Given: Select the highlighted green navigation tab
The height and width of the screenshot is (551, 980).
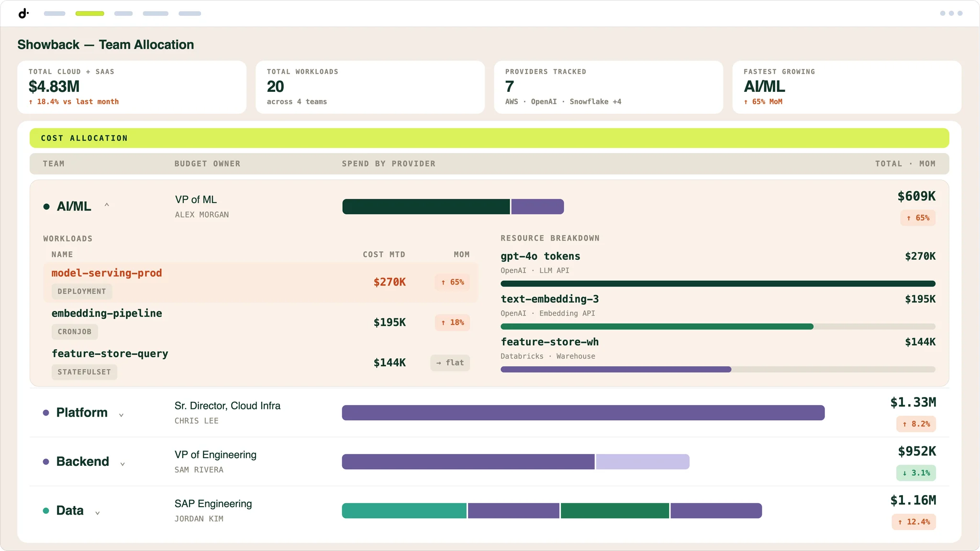Looking at the screenshot, I should tap(90, 13).
